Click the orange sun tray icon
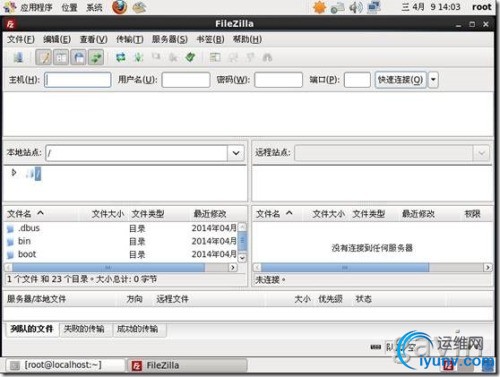The width and height of the screenshot is (500, 377). [319, 7]
